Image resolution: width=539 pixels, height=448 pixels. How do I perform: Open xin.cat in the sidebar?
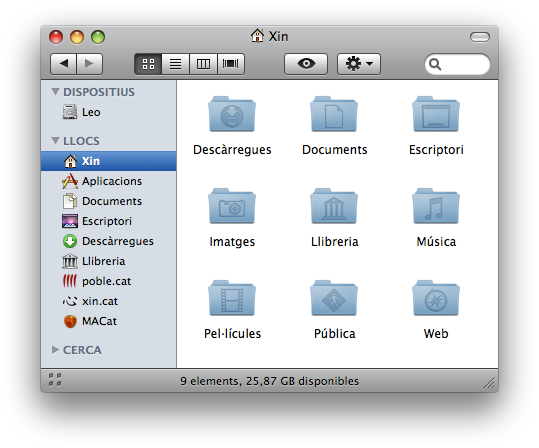click(109, 301)
